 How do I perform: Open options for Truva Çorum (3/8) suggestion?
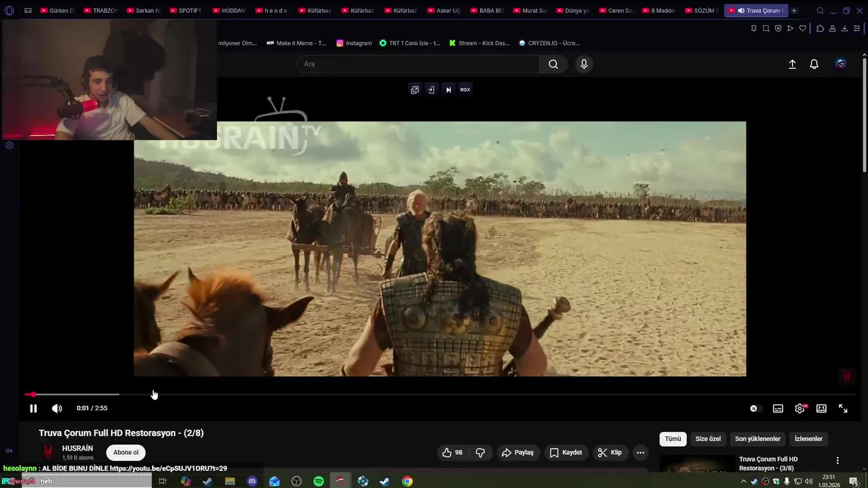coord(837,461)
